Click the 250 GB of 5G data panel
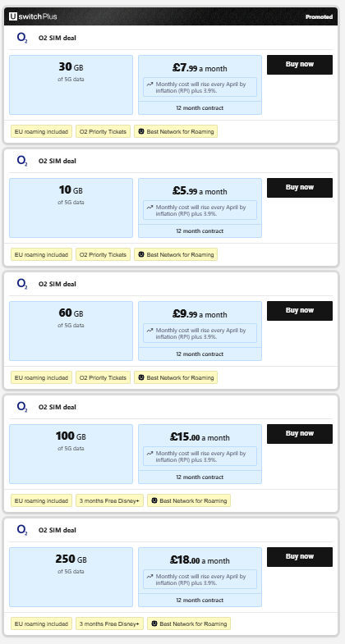Image resolution: width=345 pixels, height=644 pixels. pos(71,577)
